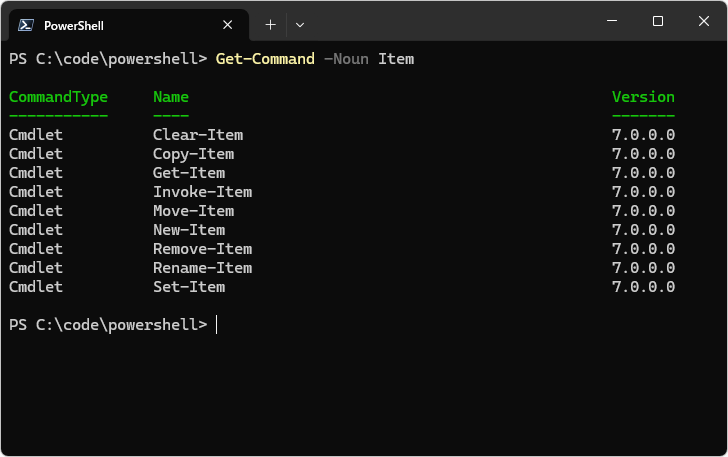This screenshot has height=457, width=728.
Task: Click the Move-Item row name
Action: click(194, 211)
